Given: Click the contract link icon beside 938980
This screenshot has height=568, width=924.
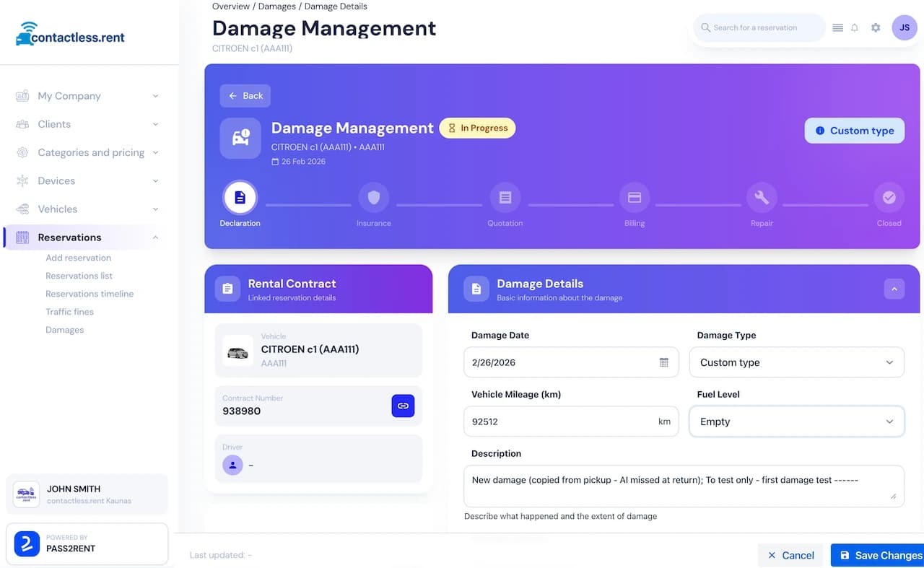Looking at the screenshot, I should pos(403,406).
